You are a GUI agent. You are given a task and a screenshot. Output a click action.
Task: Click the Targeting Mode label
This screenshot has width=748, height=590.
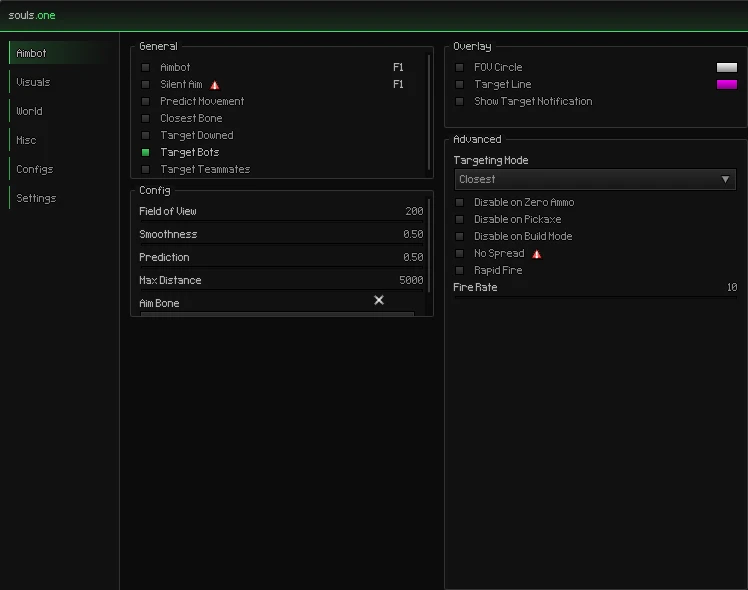(x=491, y=161)
